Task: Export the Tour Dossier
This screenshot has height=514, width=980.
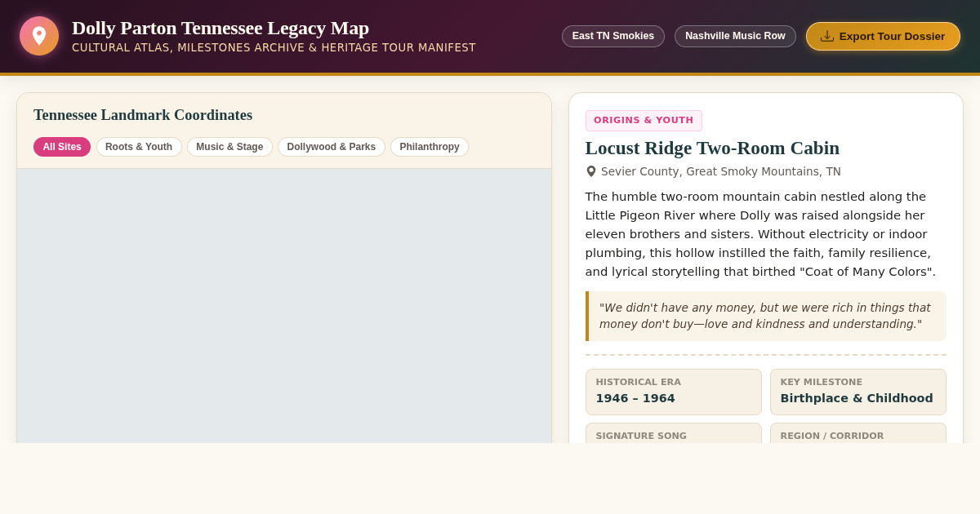Action: coord(883,36)
